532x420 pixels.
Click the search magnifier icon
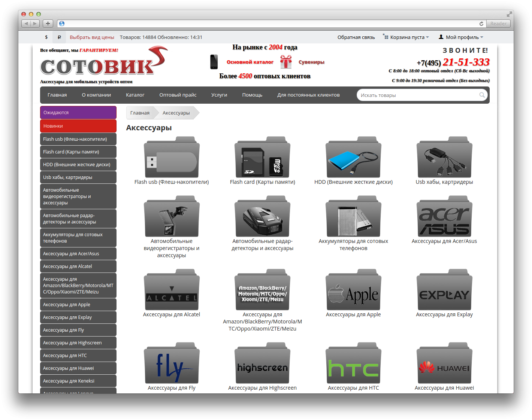pos(482,95)
